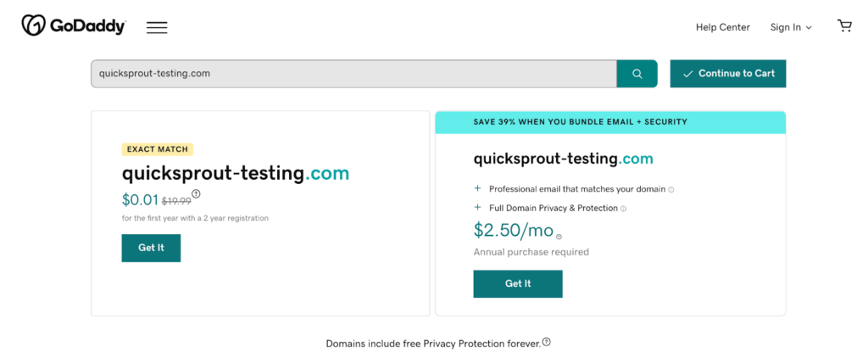Screen dimensions: 868x358
Task: Click the Exact Match badge
Action: coord(157,149)
